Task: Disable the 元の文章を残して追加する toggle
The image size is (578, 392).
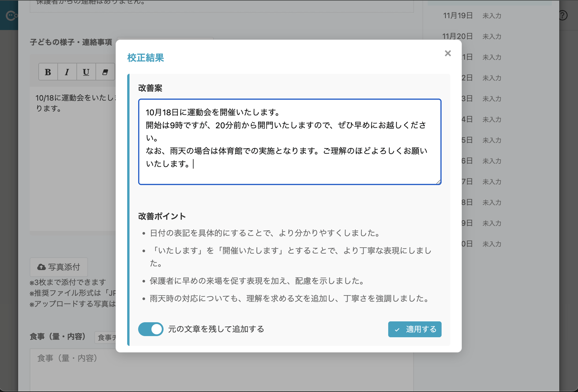Action: (150, 329)
